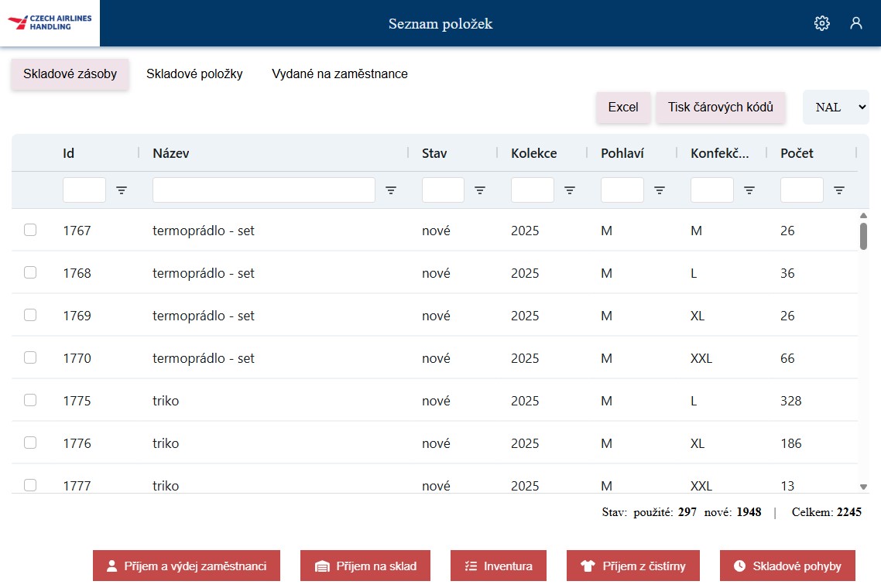Select checkbox for item 1770
881x588 pixels.
[30, 357]
